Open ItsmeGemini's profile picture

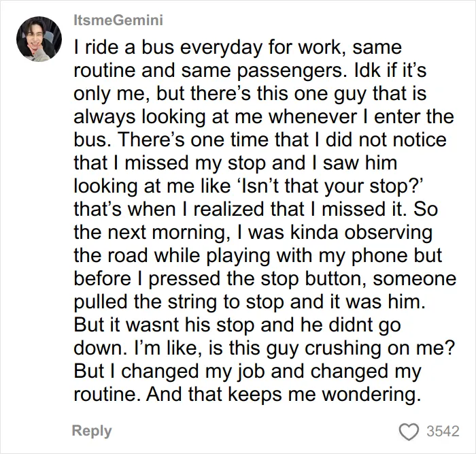(x=39, y=39)
